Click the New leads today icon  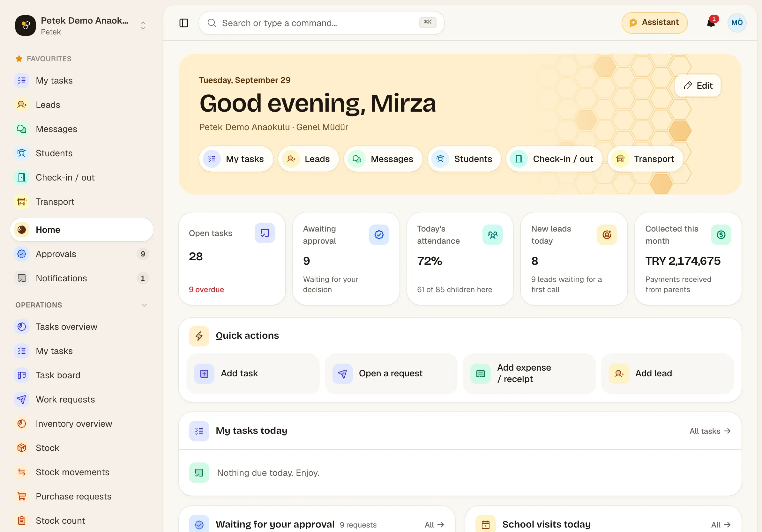[607, 235]
